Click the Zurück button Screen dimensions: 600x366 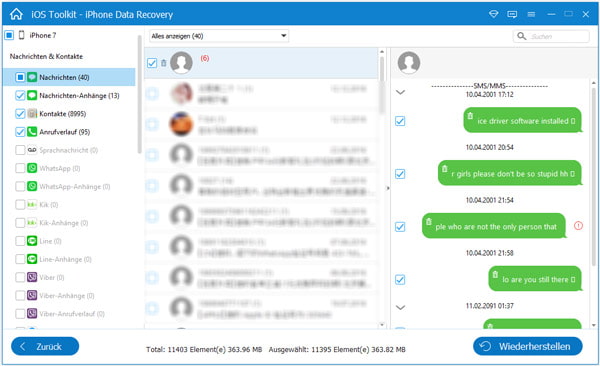[x=45, y=346]
